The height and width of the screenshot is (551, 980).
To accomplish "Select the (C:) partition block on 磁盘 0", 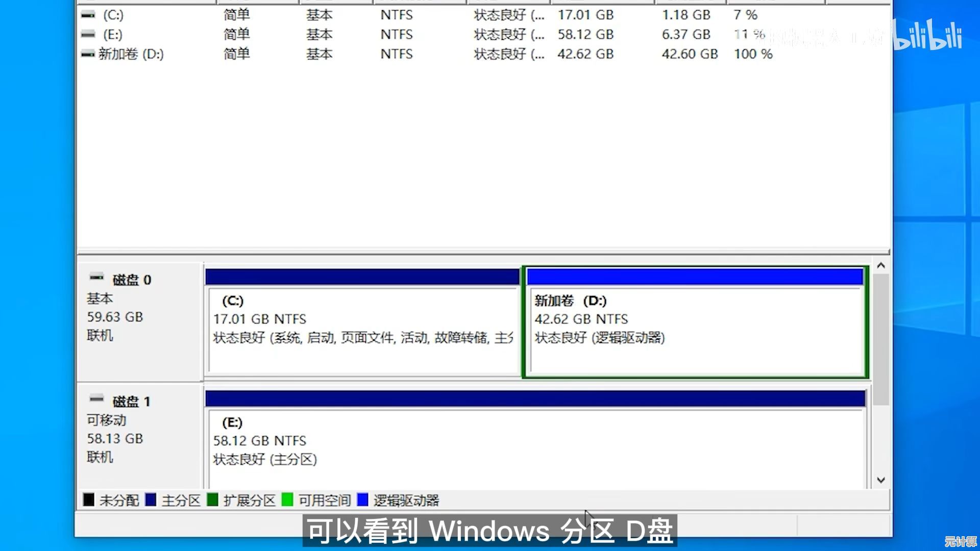I will click(362, 323).
